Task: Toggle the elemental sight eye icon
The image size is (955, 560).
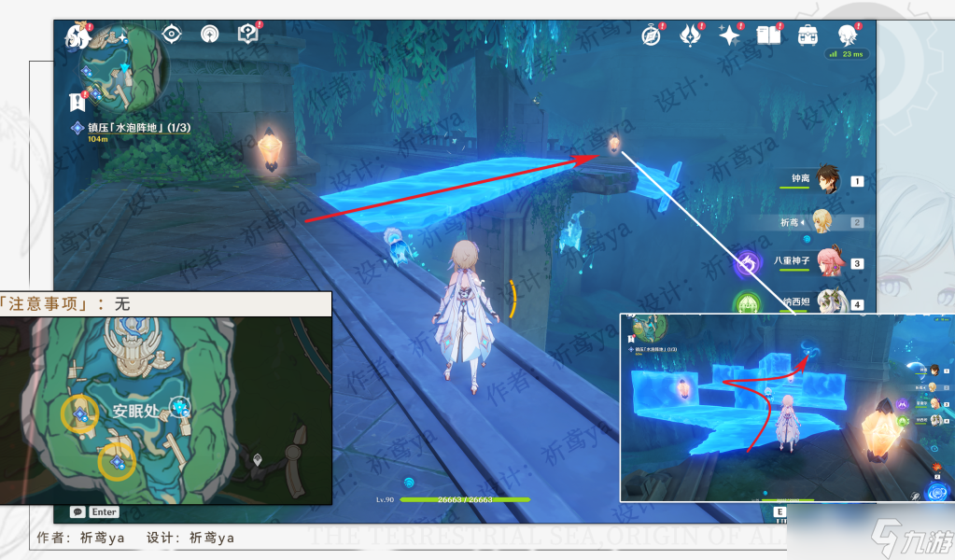Action: 172,35
